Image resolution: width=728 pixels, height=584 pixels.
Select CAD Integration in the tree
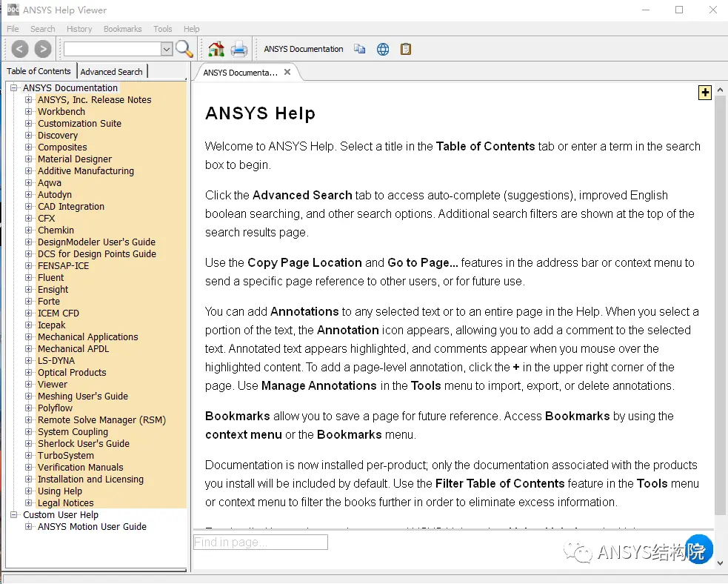71,206
